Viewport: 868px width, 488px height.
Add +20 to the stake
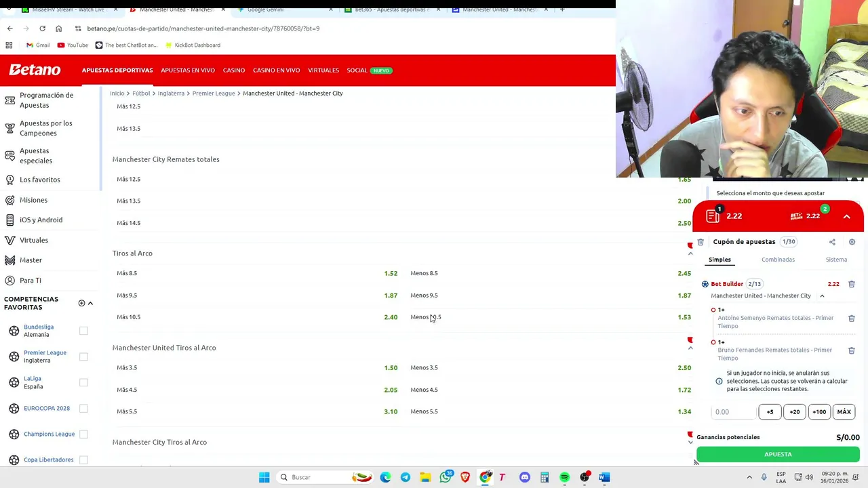(x=795, y=412)
